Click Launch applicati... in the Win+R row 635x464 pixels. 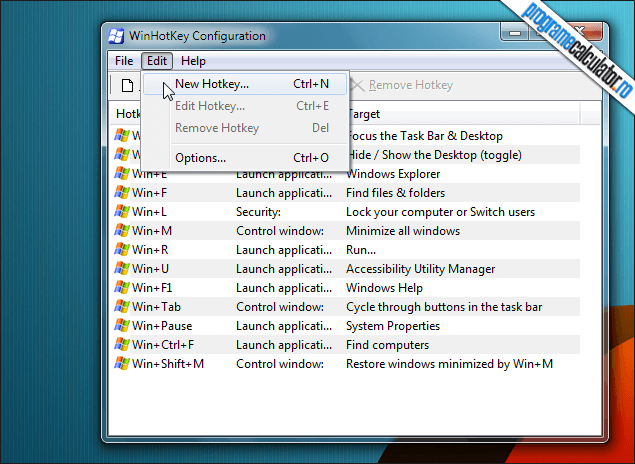(284, 250)
